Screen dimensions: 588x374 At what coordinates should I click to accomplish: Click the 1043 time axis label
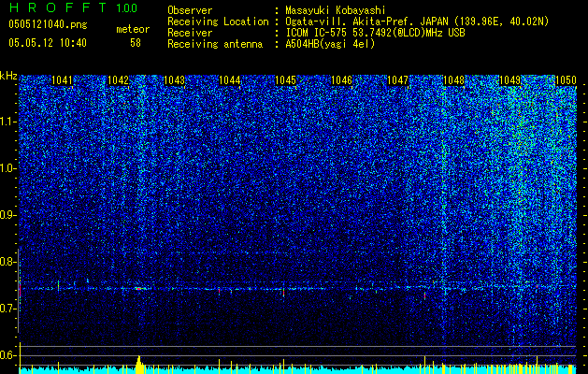tap(175, 80)
